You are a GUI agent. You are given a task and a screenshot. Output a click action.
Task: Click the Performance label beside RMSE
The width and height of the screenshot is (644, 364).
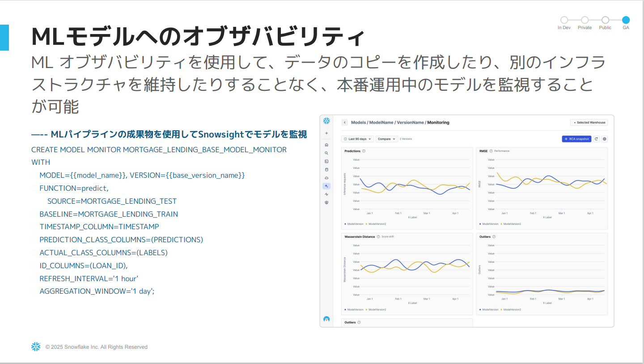(502, 151)
